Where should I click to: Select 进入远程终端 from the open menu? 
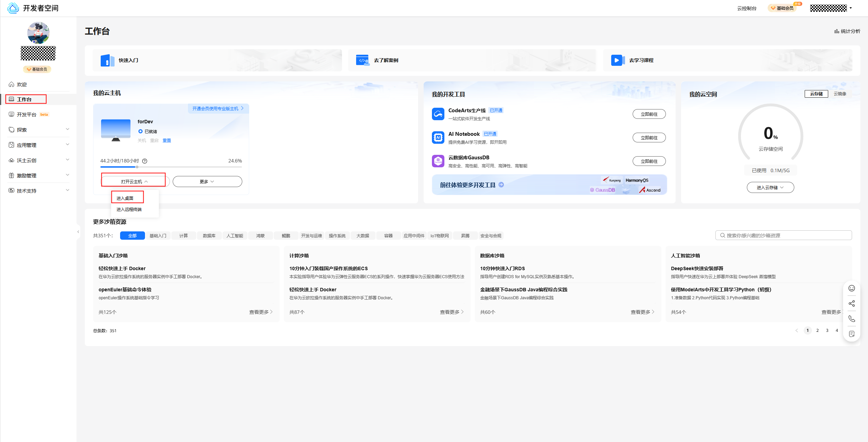tap(129, 210)
